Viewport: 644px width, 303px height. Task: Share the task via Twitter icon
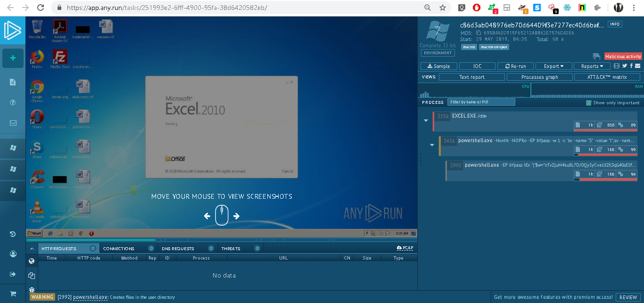(x=625, y=66)
